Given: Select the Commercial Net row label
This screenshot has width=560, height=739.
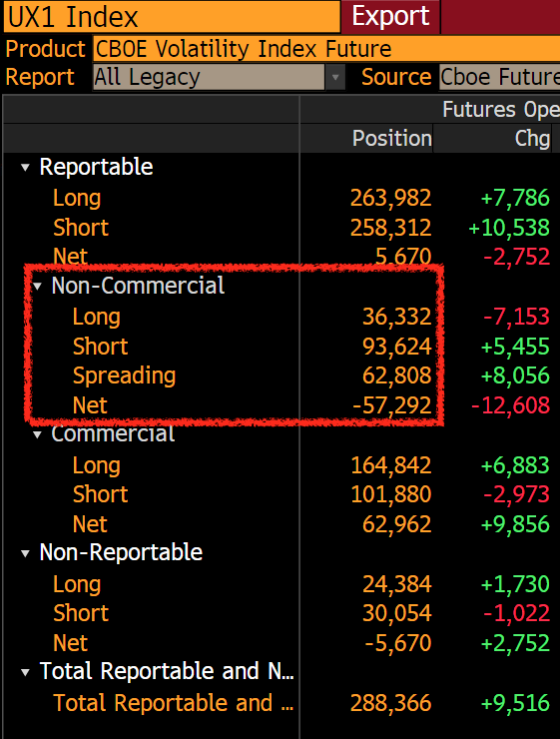Looking at the screenshot, I should point(90,524).
